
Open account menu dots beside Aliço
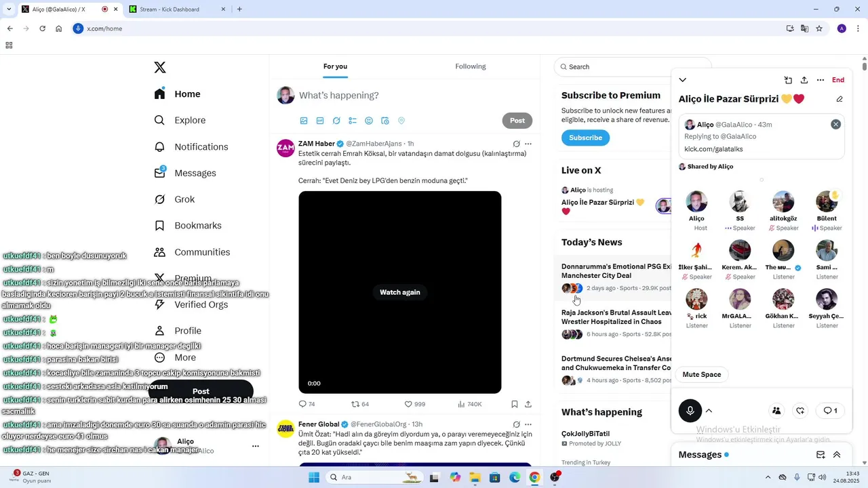click(256, 446)
